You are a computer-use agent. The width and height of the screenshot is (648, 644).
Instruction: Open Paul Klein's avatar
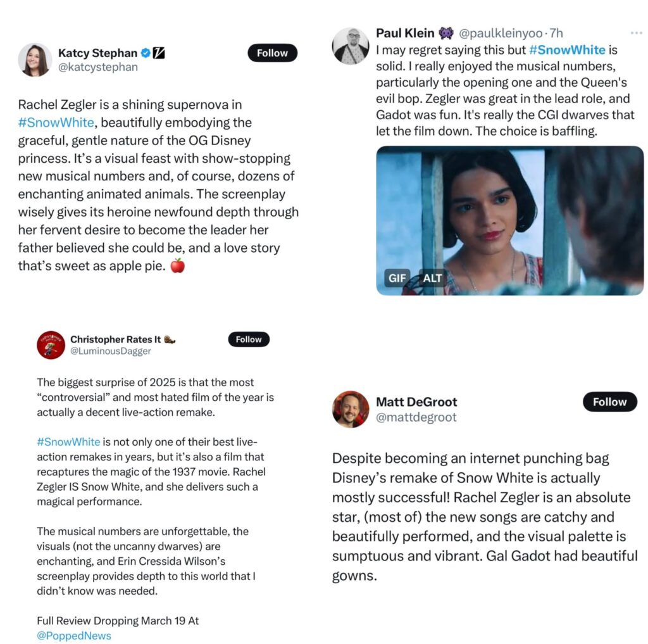click(351, 46)
